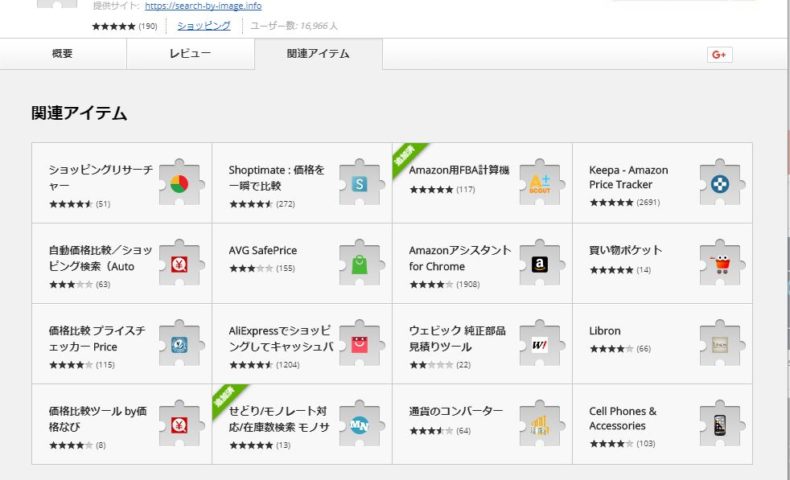Open the 価格比較 プライスチェッカー blue icon

(179, 345)
